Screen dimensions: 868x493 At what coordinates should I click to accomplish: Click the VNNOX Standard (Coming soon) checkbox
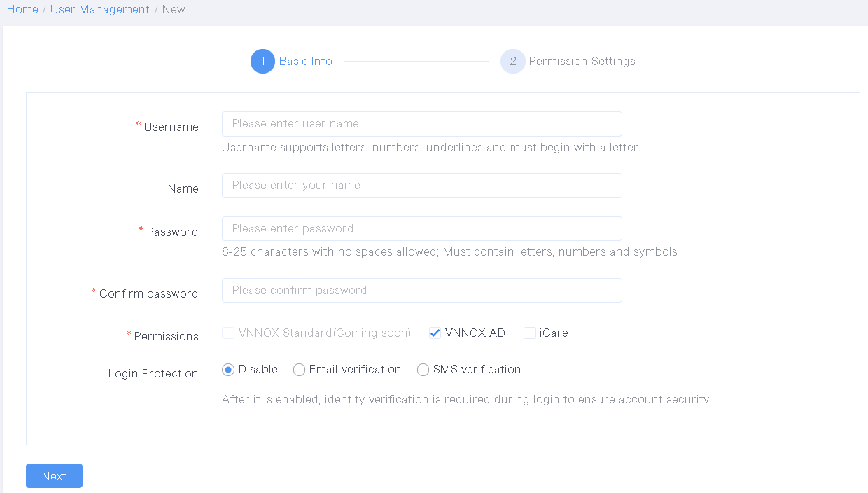point(228,333)
